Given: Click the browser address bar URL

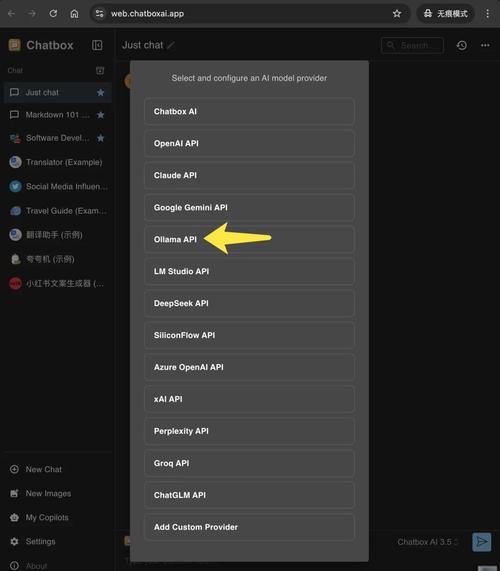Looking at the screenshot, I should [x=147, y=14].
